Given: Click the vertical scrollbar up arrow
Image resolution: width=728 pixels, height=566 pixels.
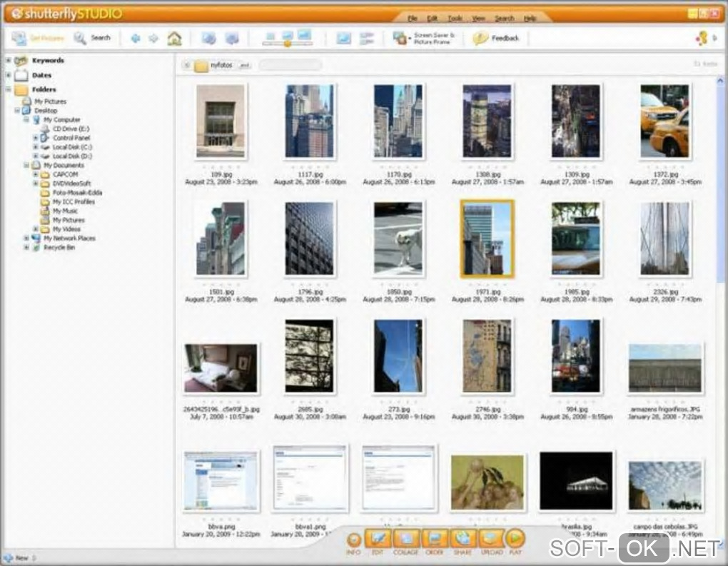Looking at the screenshot, I should [720, 81].
